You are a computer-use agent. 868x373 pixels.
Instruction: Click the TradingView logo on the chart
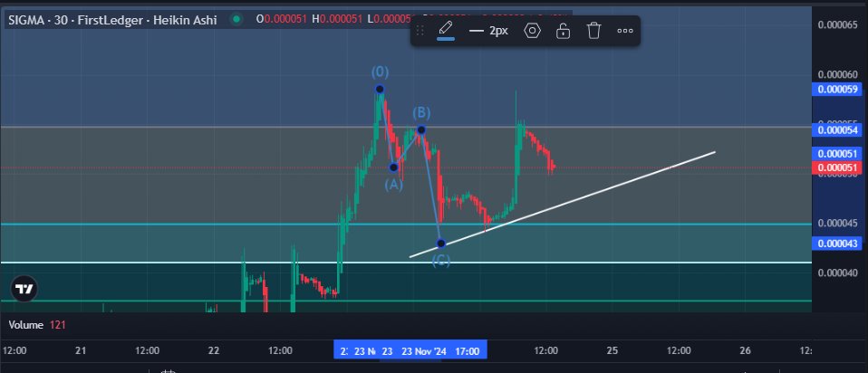pyautogui.click(x=24, y=289)
